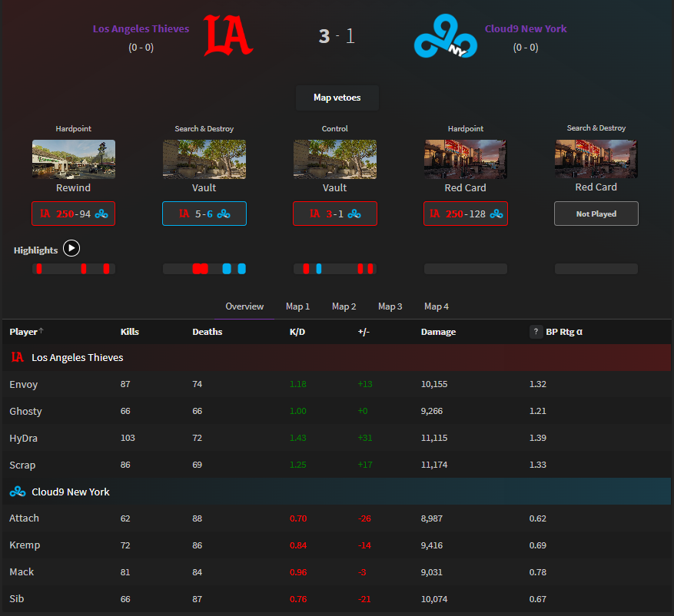Open the Map vetoes button

[337, 98]
